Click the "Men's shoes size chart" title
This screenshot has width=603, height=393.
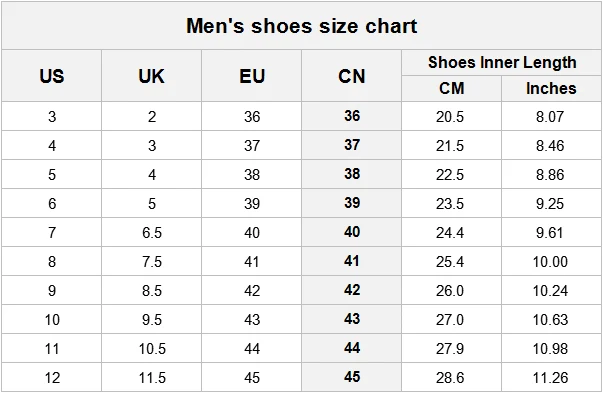pyautogui.click(x=302, y=26)
